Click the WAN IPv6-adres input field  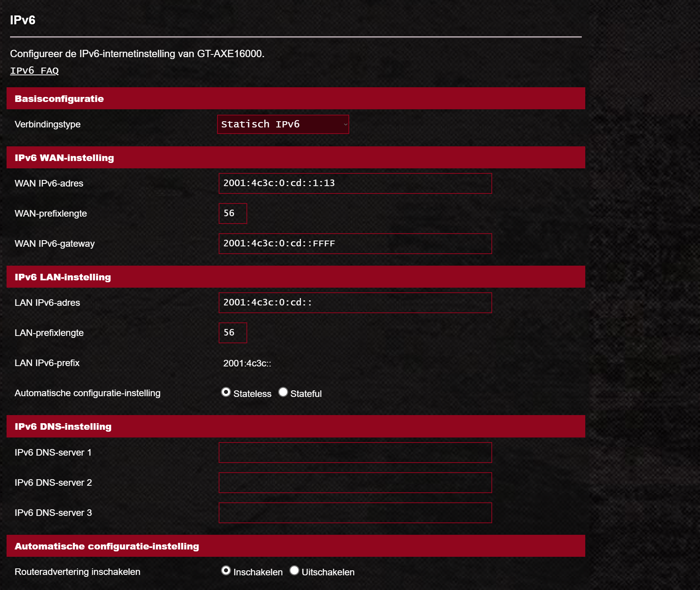[355, 183]
